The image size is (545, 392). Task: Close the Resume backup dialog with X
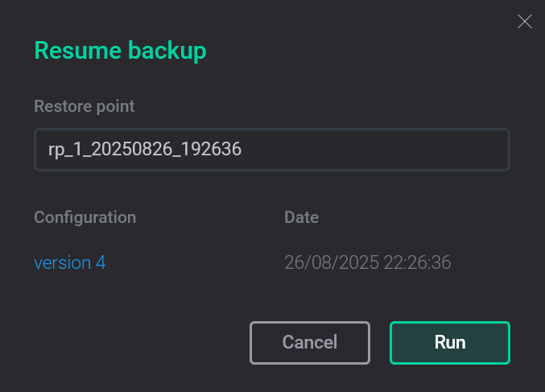tap(525, 22)
